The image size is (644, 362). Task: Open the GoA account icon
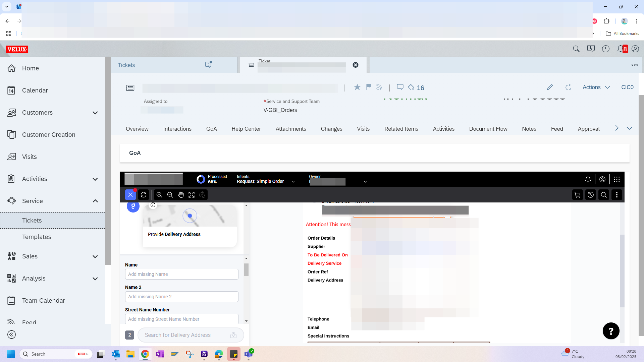tap(602, 179)
